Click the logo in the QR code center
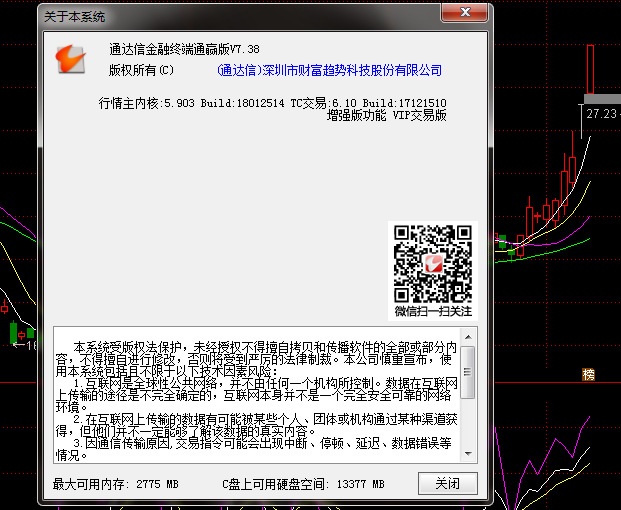 pos(432,264)
